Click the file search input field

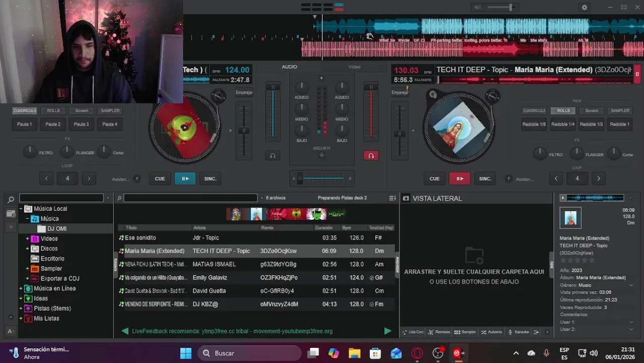[190, 198]
